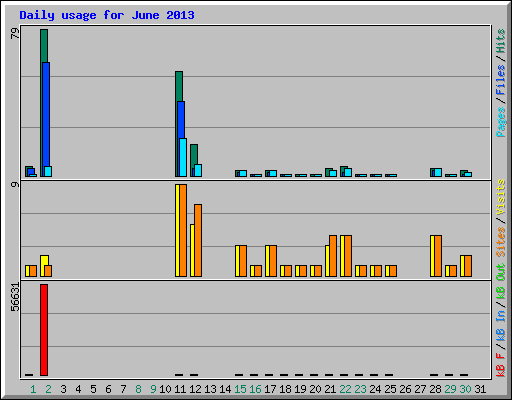Click day label 15 on x-axis
This screenshot has width=512, height=400.
240,389
